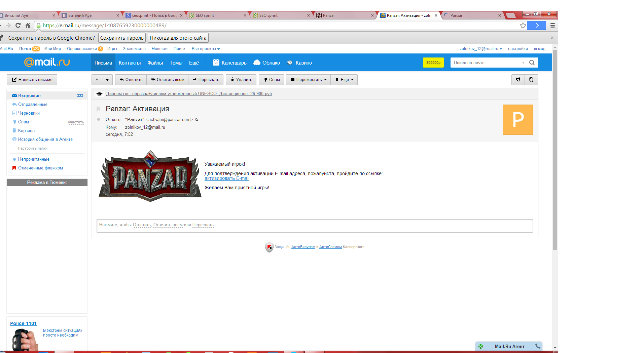Click Сохранить пароль button
This screenshot has width=644, height=353.
click(x=122, y=38)
